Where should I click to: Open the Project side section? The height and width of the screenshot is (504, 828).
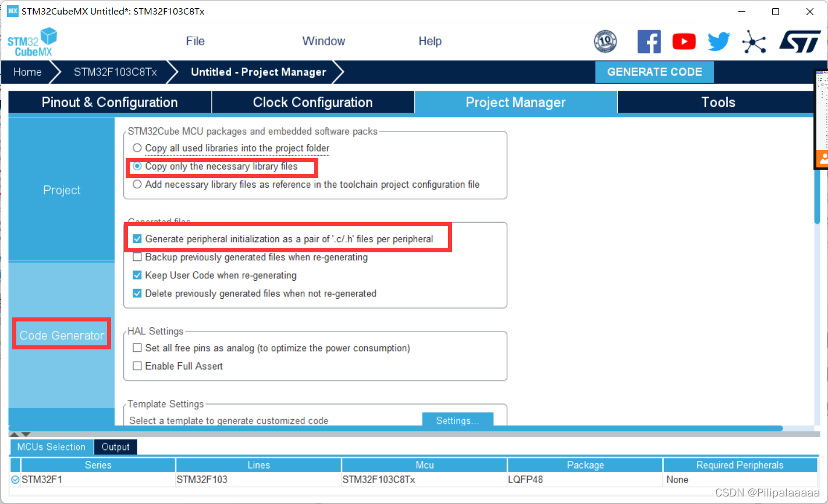click(62, 190)
